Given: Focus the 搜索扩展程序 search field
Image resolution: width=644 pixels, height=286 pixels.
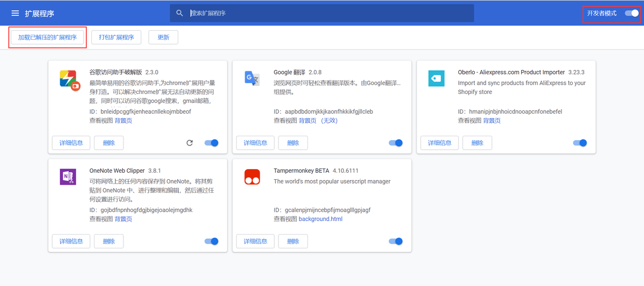Looking at the screenshot, I should [322, 13].
